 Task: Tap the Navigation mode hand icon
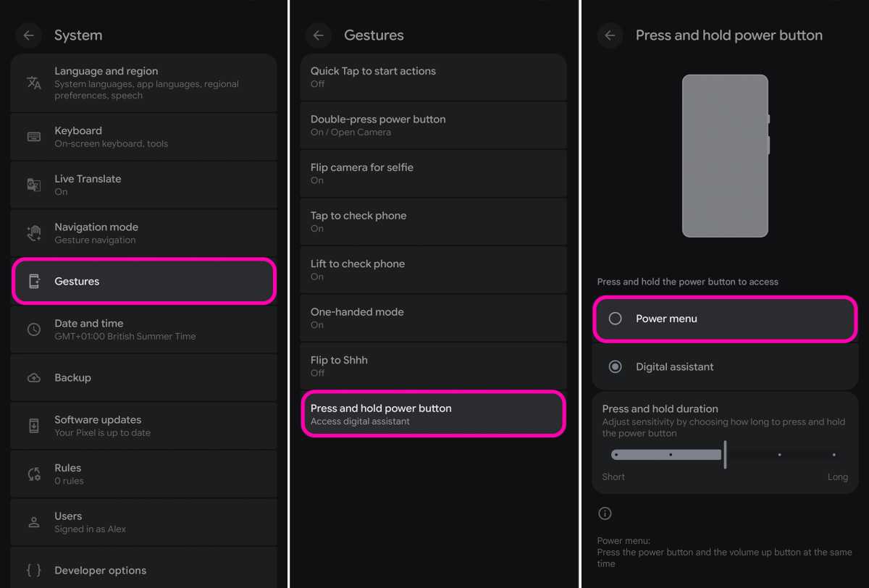click(34, 233)
